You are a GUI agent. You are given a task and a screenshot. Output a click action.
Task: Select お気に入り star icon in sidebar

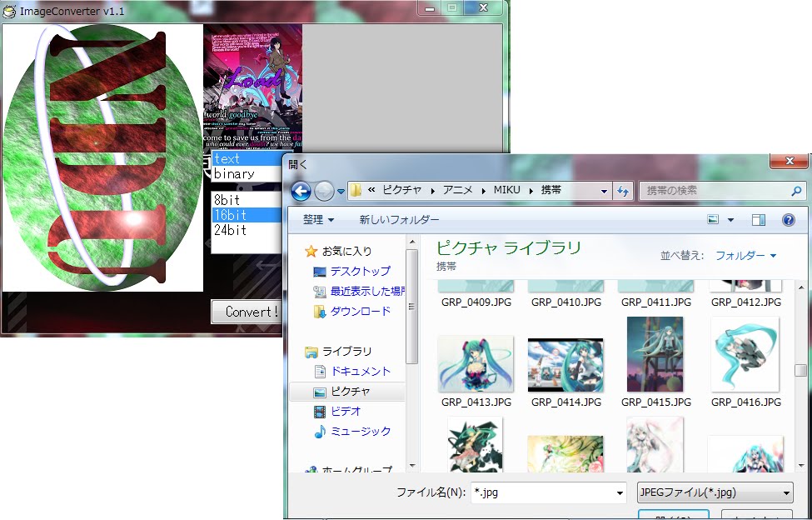click(x=311, y=252)
